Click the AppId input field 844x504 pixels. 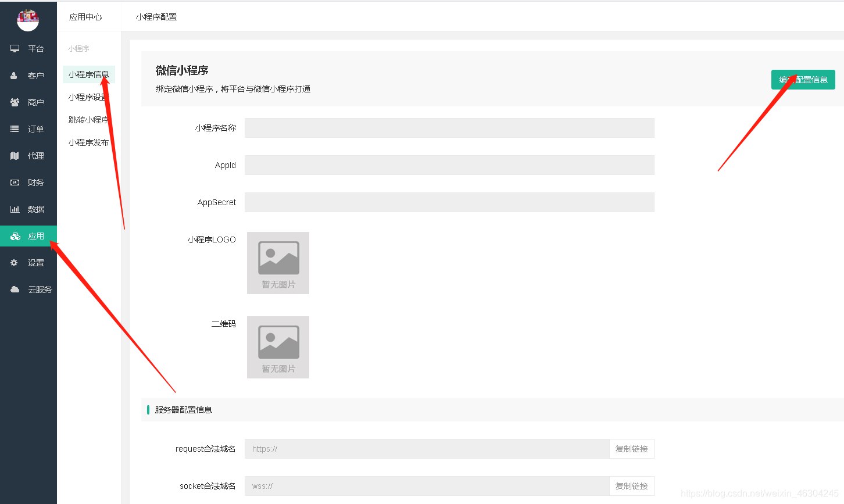[x=449, y=165]
